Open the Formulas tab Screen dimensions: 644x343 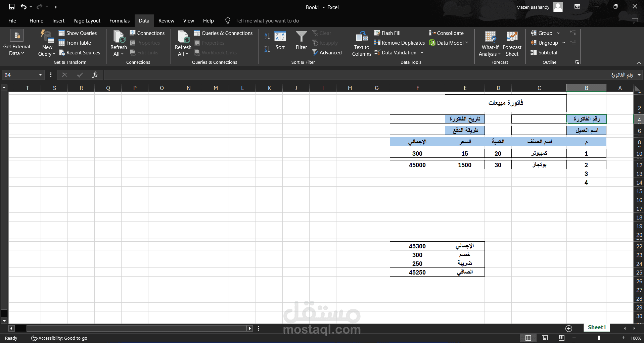(x=119, y=21)
